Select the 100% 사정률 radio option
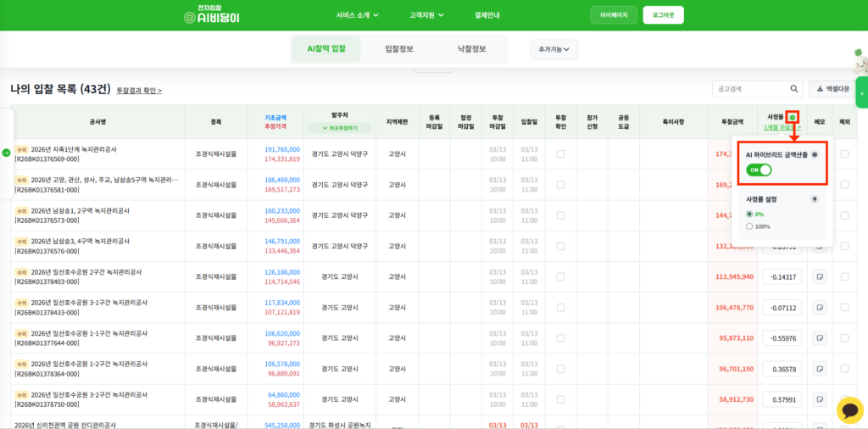The image size is (868, 429). (x=749, y=226)
